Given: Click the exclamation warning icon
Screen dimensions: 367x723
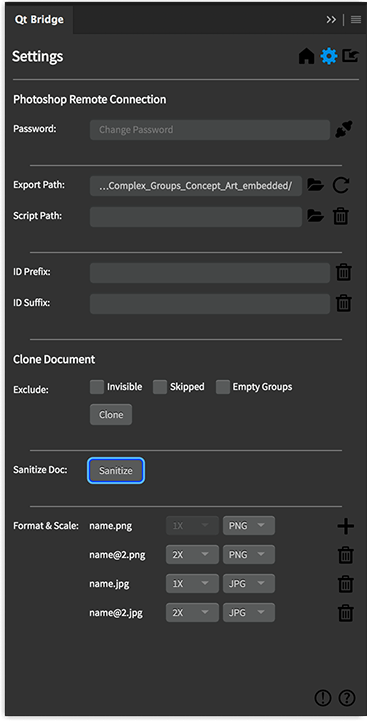Looking at the screenshot, I should click(323, 698).
